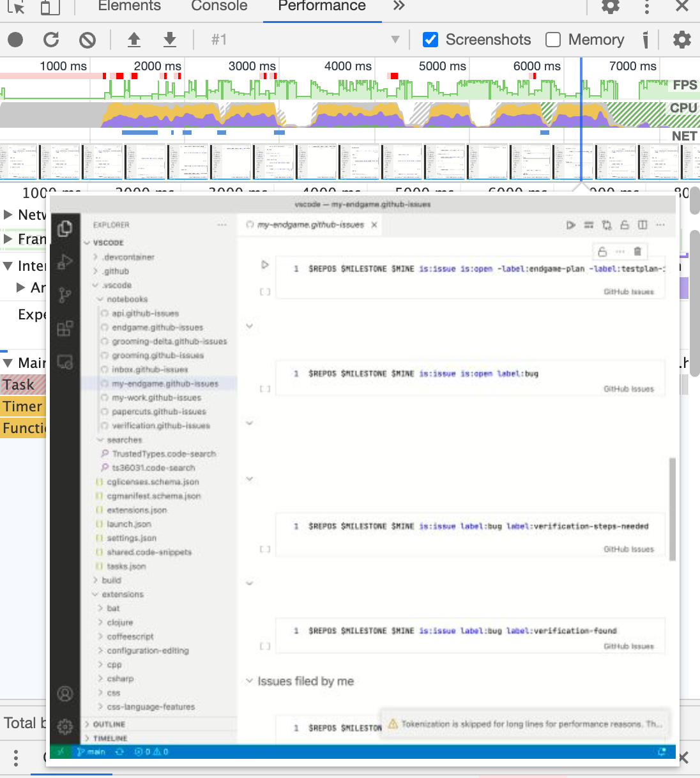Open the Source Control view

(x=64, y=294)
